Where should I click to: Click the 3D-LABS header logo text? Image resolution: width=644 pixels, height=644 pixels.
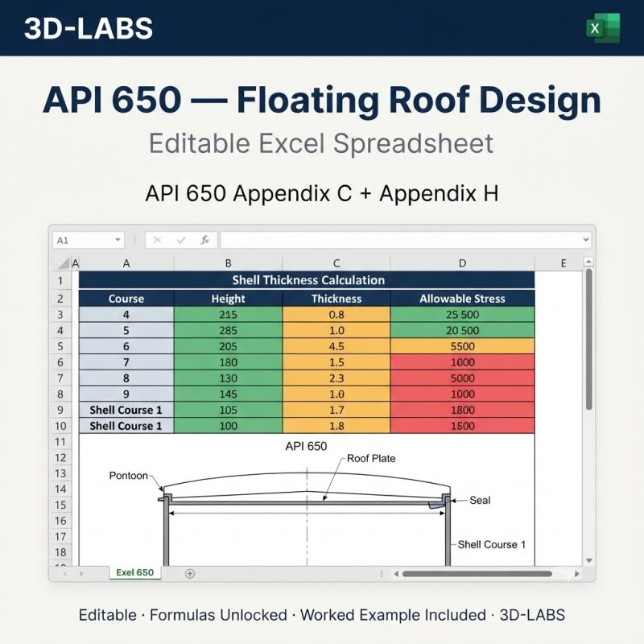[89, 28]
